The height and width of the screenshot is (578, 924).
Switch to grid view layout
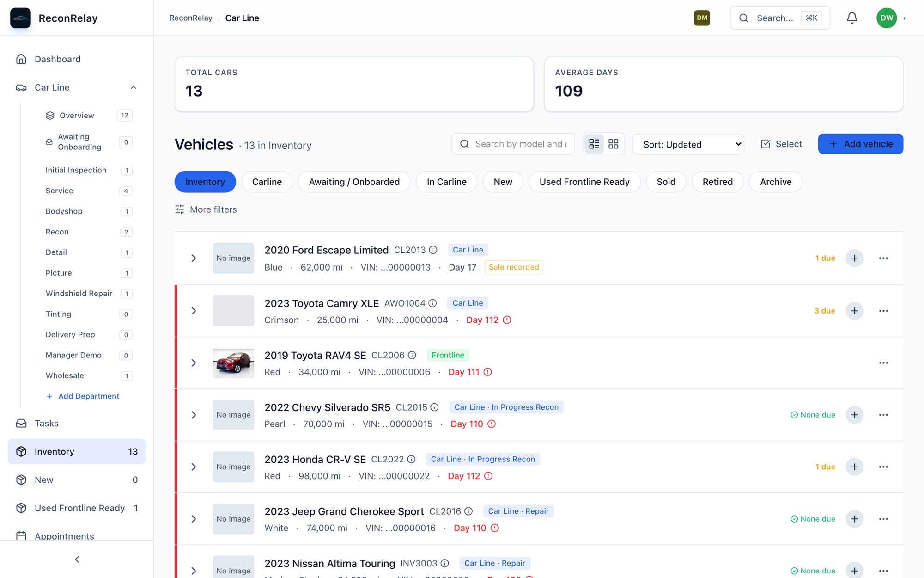pos(613,144)
